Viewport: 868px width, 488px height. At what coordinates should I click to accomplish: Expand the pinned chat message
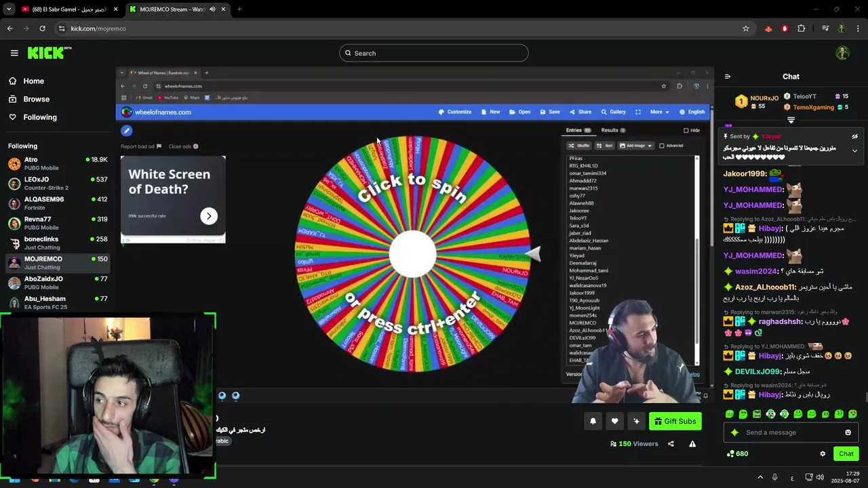[x=854, y=150]
